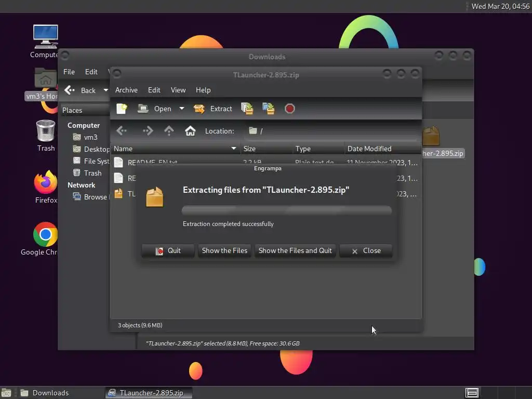Click the Quit button in extraction dialog
532x399 pixels.
coord(168,251)
